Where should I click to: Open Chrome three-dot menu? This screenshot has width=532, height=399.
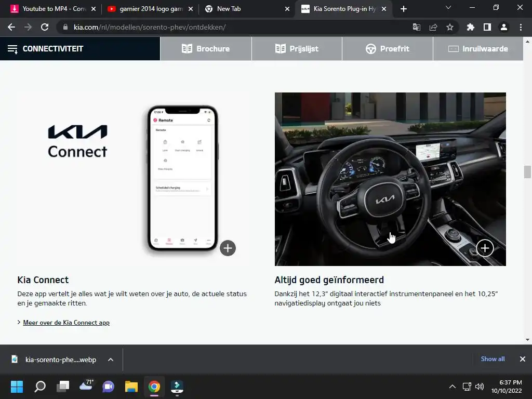521,27
